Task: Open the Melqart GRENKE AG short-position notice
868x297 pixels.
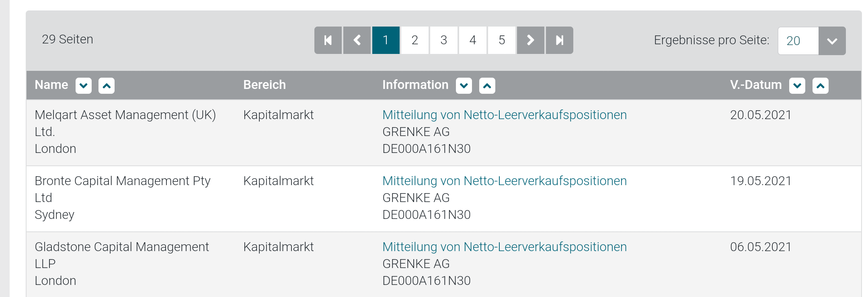Action: (x=504, y=115)
